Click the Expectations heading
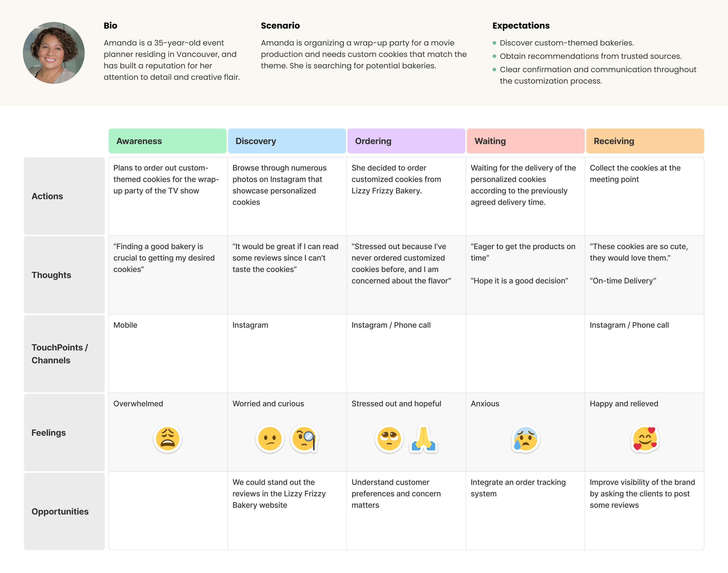Viewport: 728px width, 573px height. (521, 25)
